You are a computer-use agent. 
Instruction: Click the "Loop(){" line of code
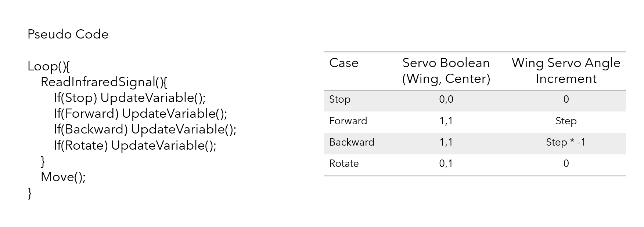coord(48,66)
